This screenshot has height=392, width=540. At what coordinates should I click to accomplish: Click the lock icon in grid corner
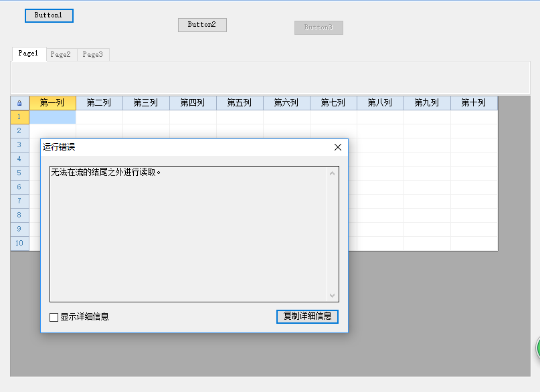19,103
